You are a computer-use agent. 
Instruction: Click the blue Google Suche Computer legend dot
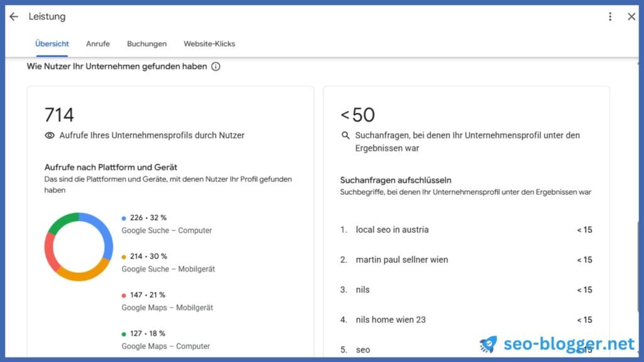[124, 218]
